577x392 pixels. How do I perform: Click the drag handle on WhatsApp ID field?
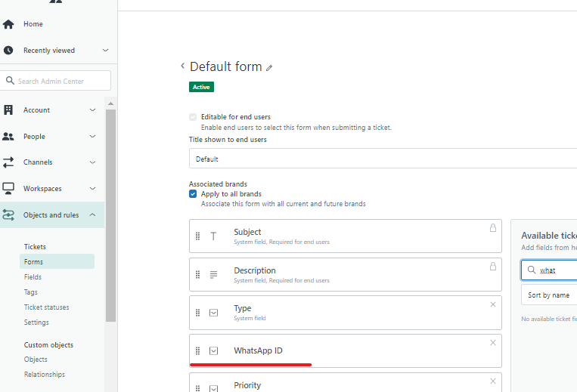click(197, 351)
